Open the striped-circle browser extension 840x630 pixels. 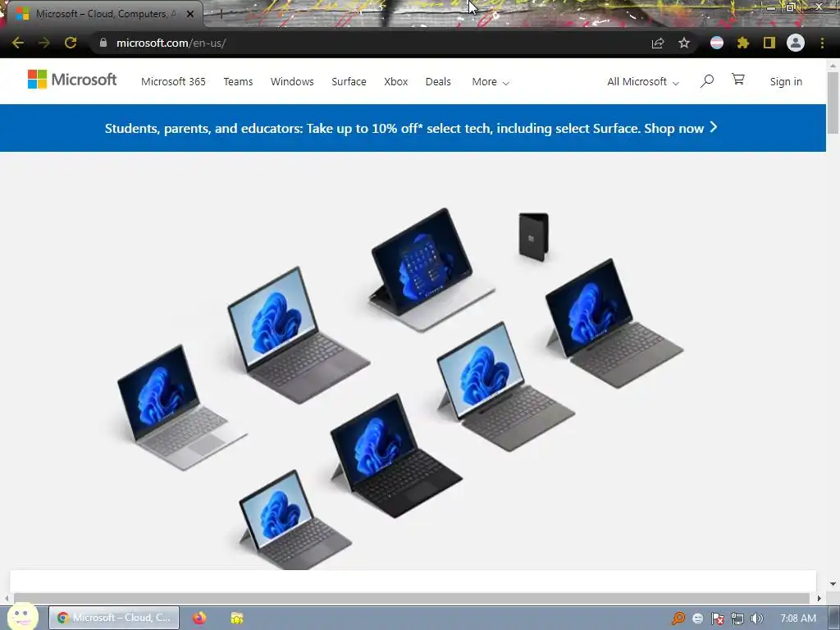pos(717,43)
